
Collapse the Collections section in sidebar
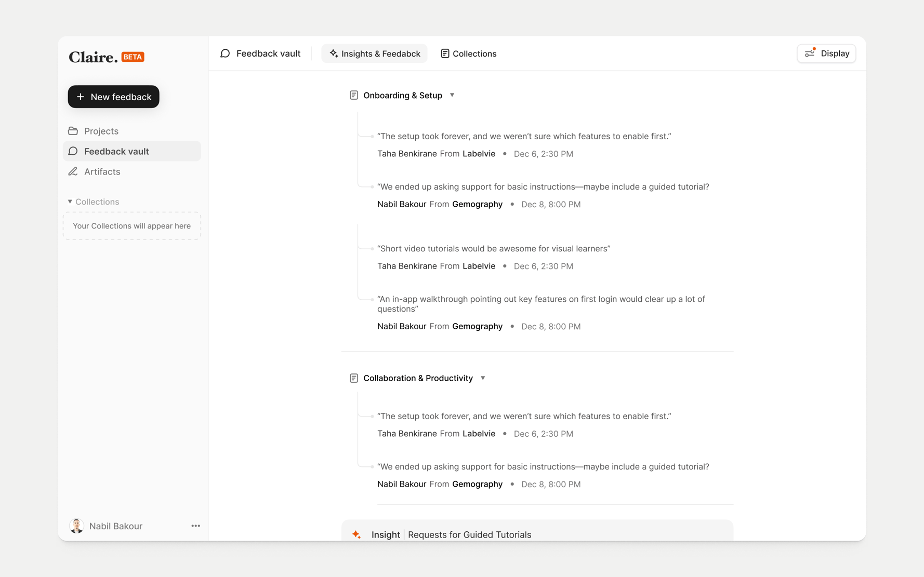[x=70, y=202]
